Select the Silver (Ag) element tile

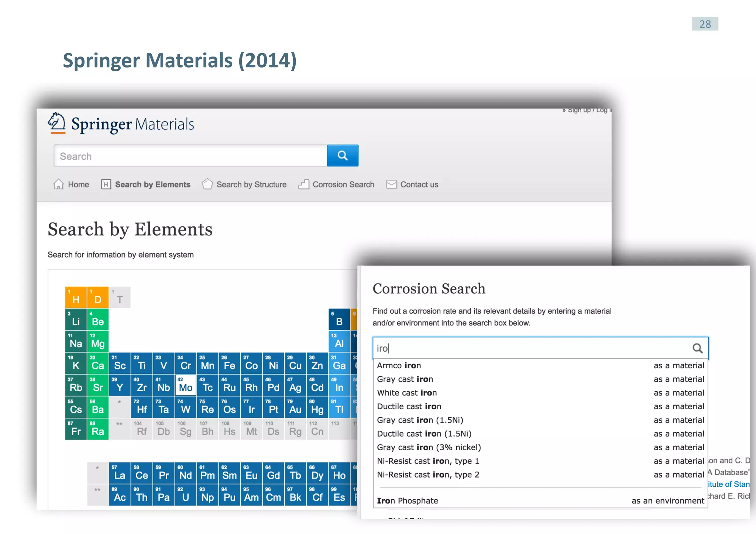[x=295, y=385]
